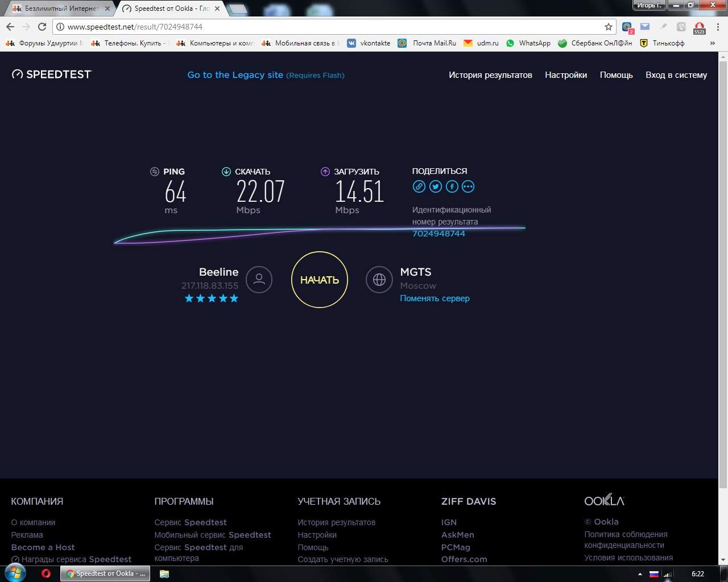Open the Почта Mail.Ru bookmark
This screenshot has width=728, height=582.
[427, 43]
